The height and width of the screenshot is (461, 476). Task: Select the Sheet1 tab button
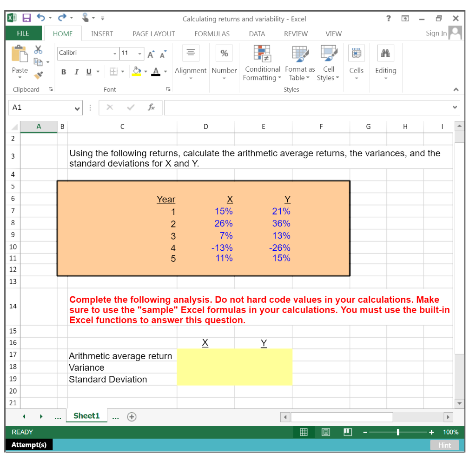(x=86, y=416)
